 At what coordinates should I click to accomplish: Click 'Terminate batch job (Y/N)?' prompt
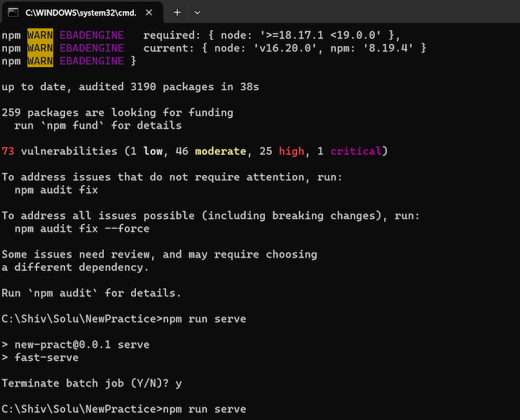coord(85,383)
